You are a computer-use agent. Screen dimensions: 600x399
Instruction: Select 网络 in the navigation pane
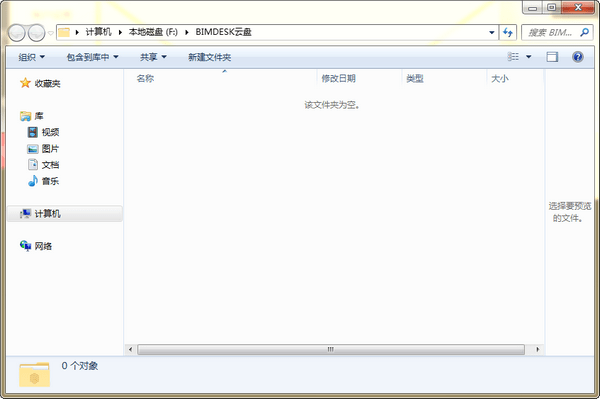[x=43, y=246]
